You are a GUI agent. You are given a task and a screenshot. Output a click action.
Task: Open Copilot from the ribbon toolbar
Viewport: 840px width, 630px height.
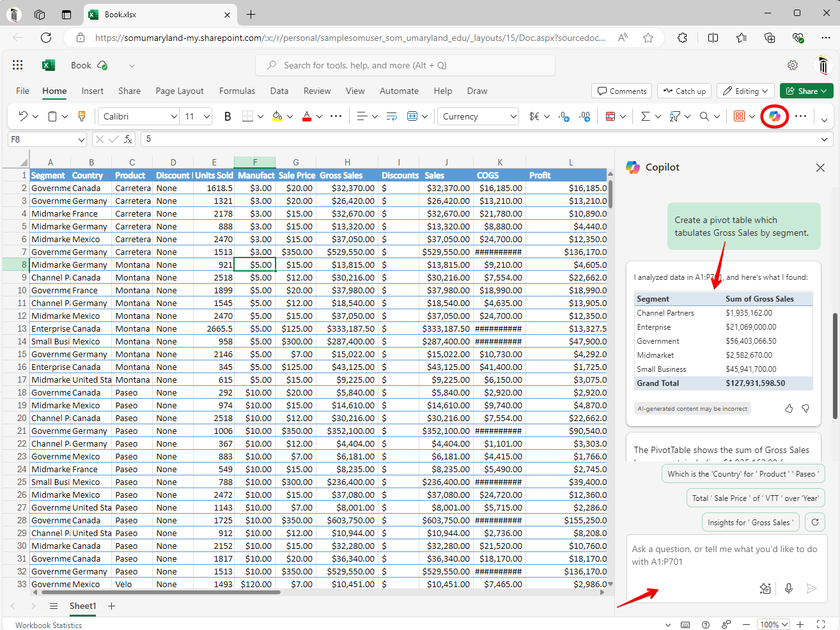[774, 116]
